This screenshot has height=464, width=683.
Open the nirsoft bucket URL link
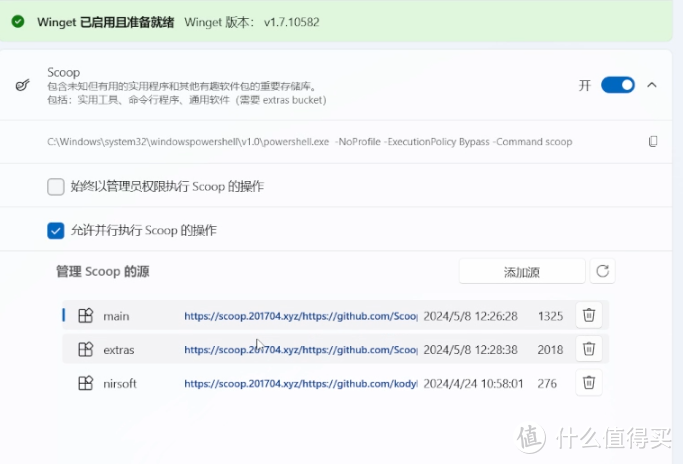pyautogui.click(x=301, y=384)
